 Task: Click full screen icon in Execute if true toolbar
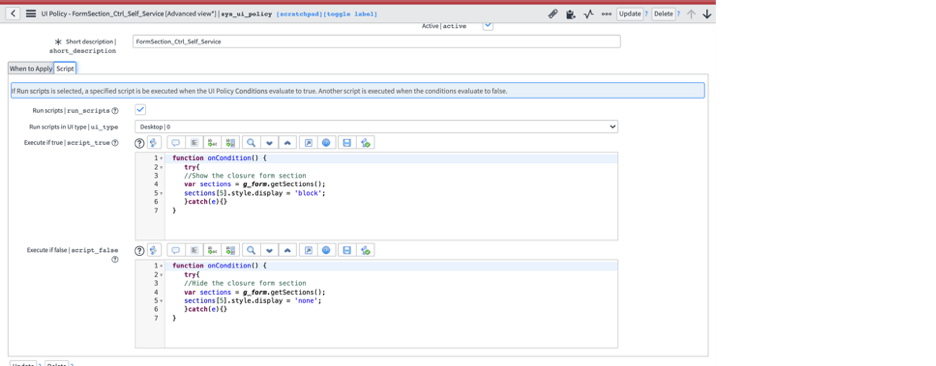[308, 143]
